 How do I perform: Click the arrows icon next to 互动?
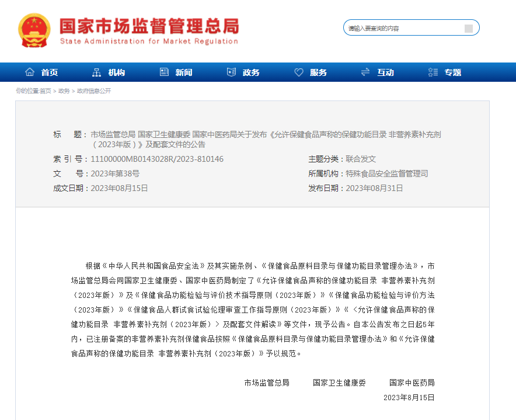[x=366, y=71]
